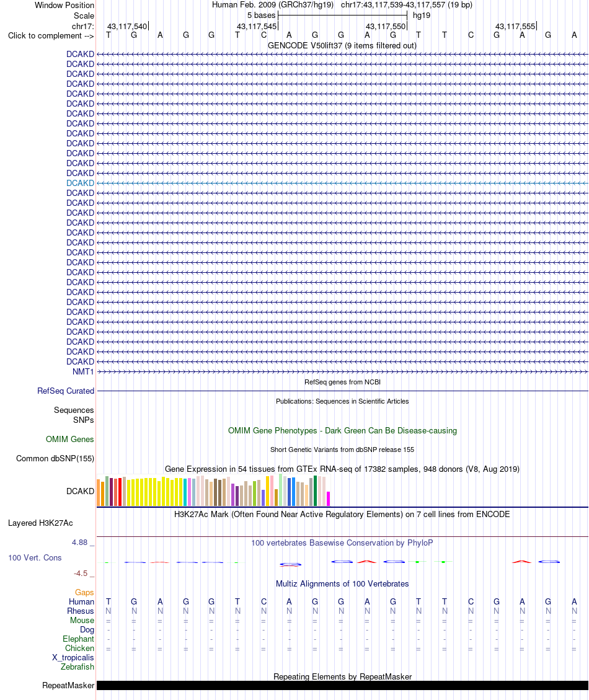Click the 4.88 PhyloP upper scale value
589x700 pixels.
(79, 543)
